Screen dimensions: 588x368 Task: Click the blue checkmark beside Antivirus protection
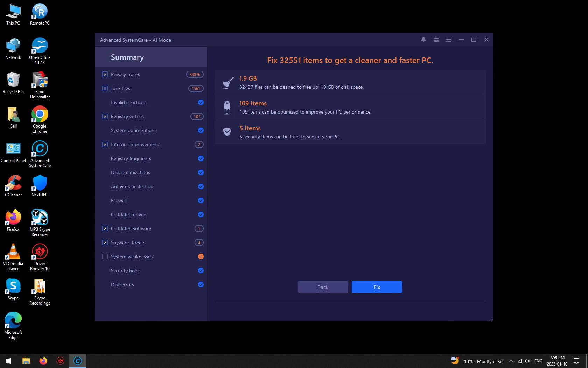(x=201, y=186)
